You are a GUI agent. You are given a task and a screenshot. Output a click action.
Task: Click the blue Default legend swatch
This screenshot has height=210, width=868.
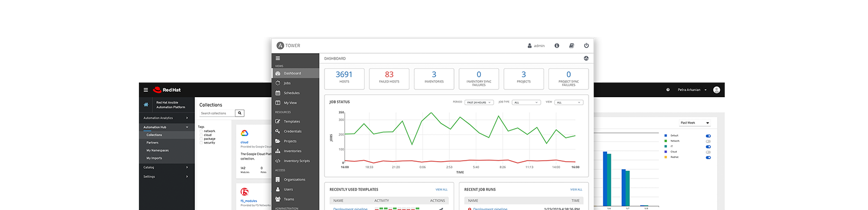[666, 136]
